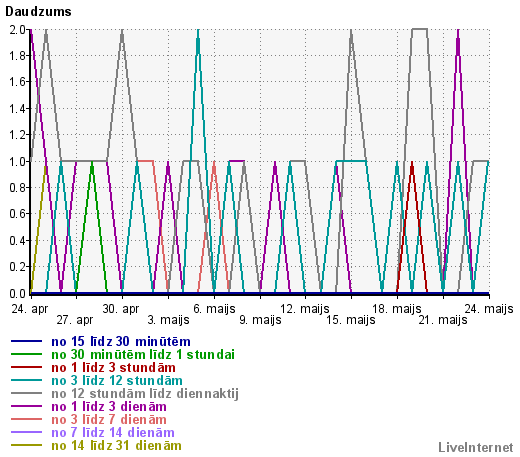Select 'no 12 stundām līdz diennaktij' legend label
Screen dimensions: 520x457
tap(145, 393)
